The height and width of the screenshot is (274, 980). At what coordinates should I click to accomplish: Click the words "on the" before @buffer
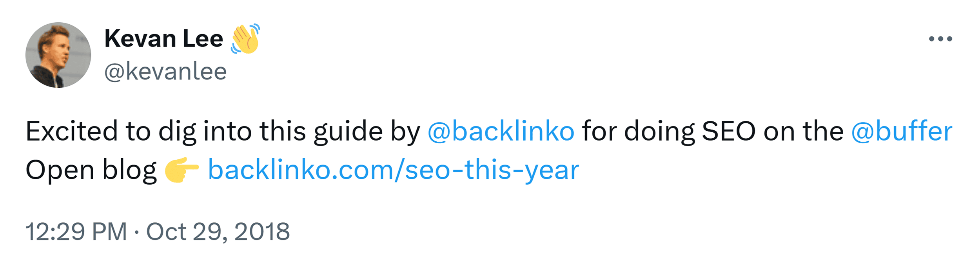point(803,131)
